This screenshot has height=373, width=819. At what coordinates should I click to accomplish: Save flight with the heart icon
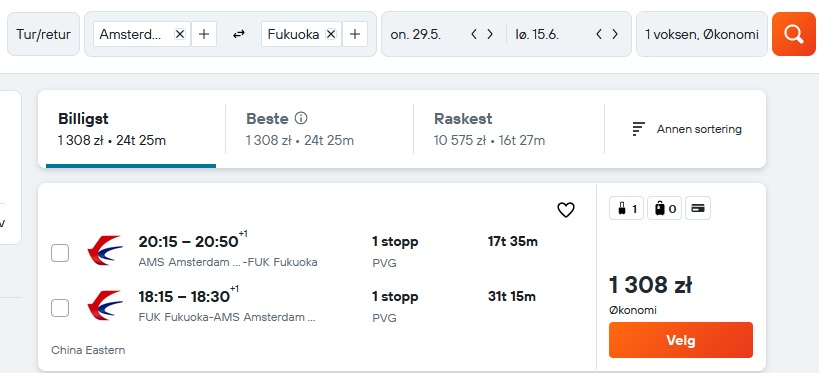click(566, 210)
